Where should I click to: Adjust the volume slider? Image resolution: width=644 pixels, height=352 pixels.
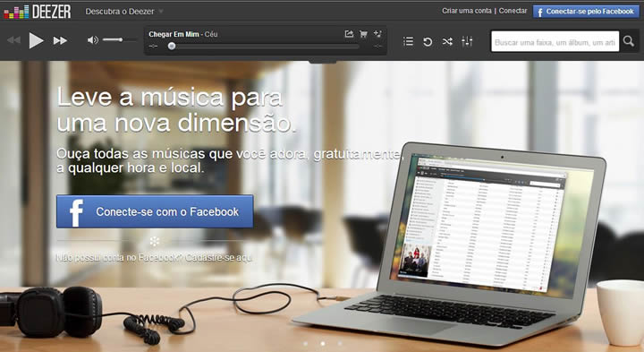click(x=120, y=40)
